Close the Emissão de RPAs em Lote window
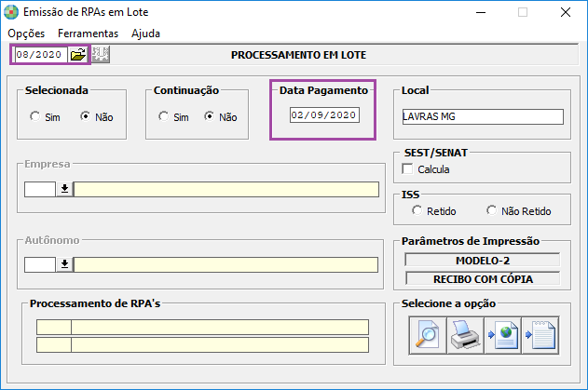Viewport: 588px width, 390px height. coord(566,12)
